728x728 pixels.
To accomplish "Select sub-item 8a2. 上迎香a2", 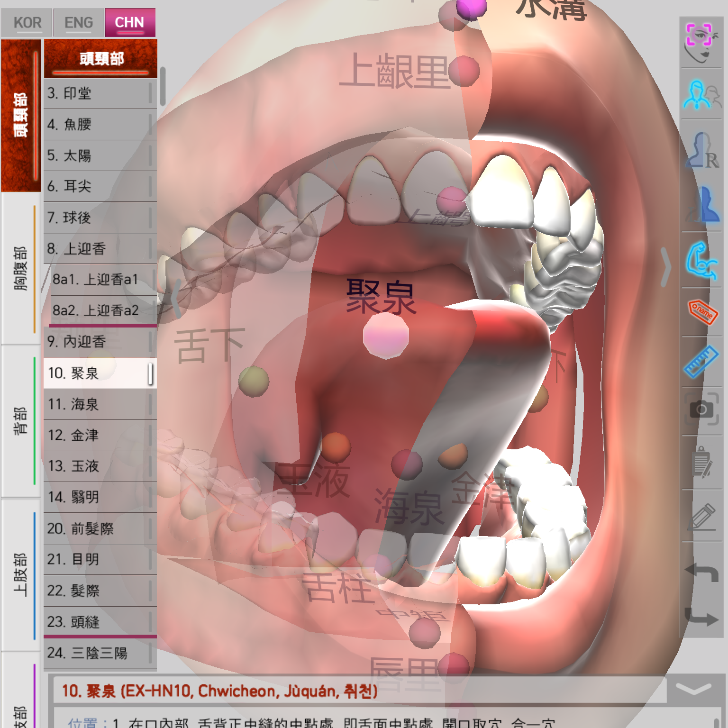I will tap(103, 310).
